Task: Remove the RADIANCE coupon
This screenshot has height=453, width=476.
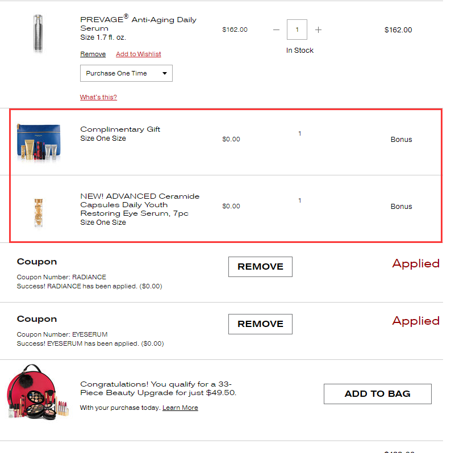Action: (x=260, y=267)
